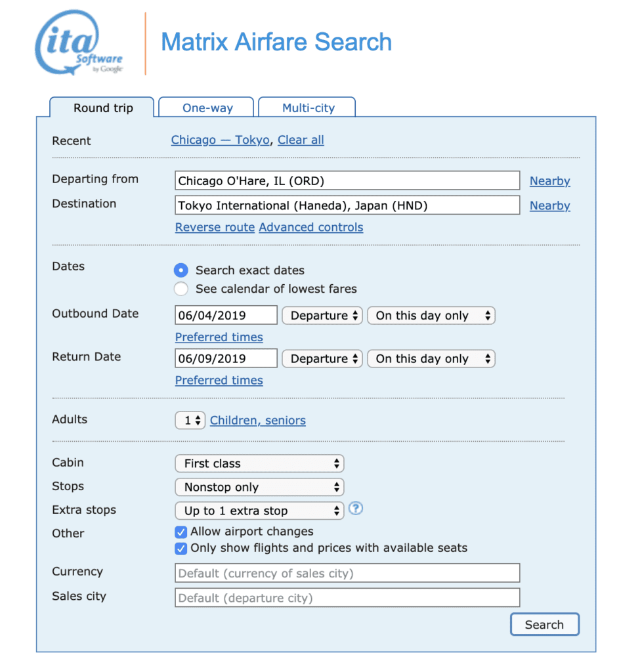Viewport: 619px width, 672px height.
Task: Open the Cabin dropdown showing First class
Action: (x=259, y=463)
